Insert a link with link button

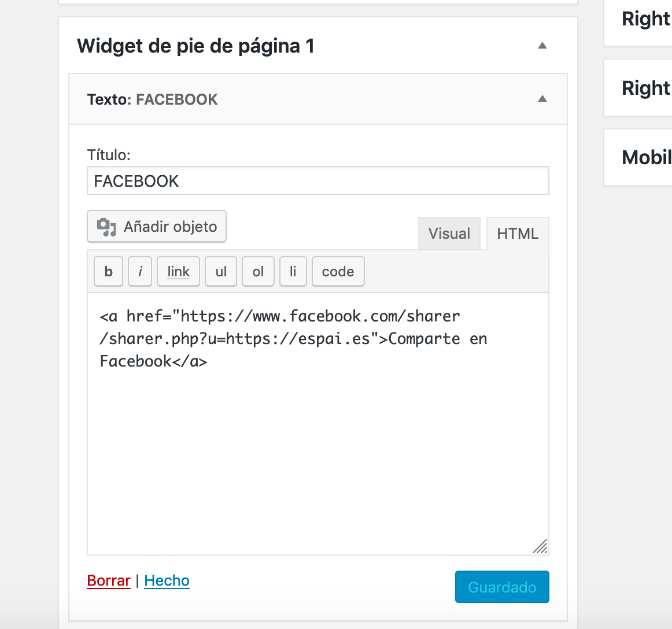(178, 272)
